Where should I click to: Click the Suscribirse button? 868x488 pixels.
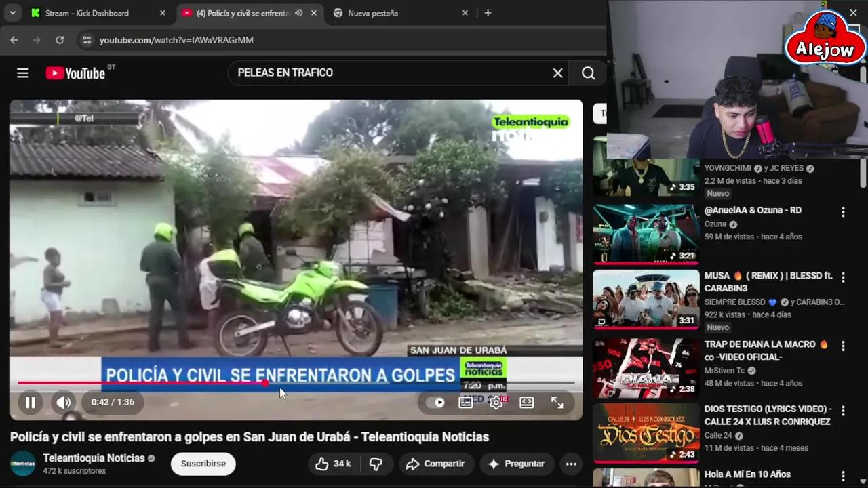pyautogui.click(x=203, y=464)
